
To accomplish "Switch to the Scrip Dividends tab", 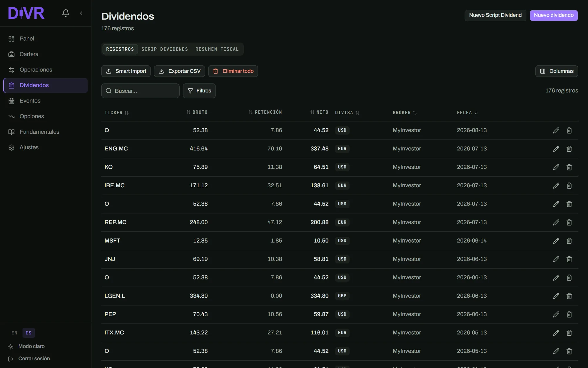I will tap(165, 49).
